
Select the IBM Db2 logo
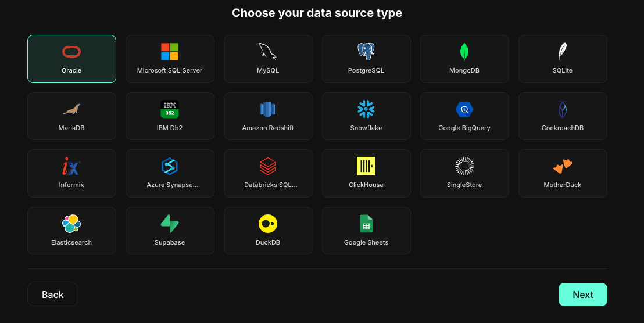(x=170, y=109)
